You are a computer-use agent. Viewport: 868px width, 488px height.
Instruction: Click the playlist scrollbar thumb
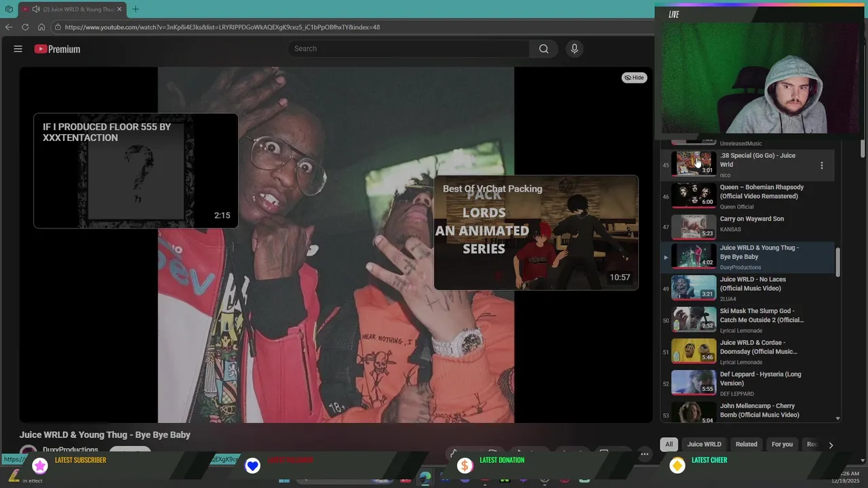(x=837, y=262)
